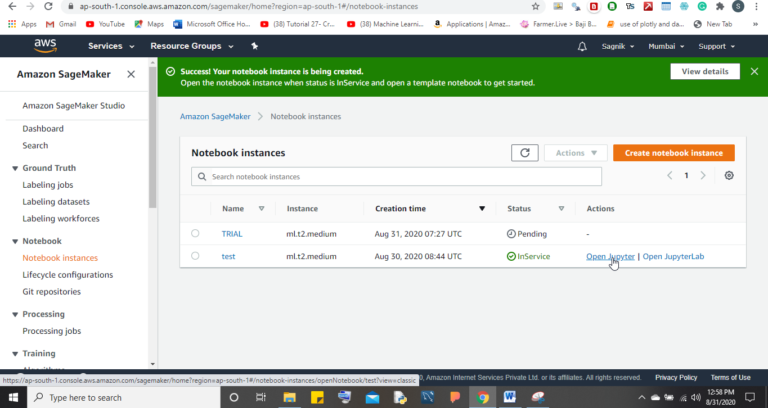Viewport: 768px width, 408px height.
Task: Select the TRIAL notebook radio button
Action: (195, 233)
